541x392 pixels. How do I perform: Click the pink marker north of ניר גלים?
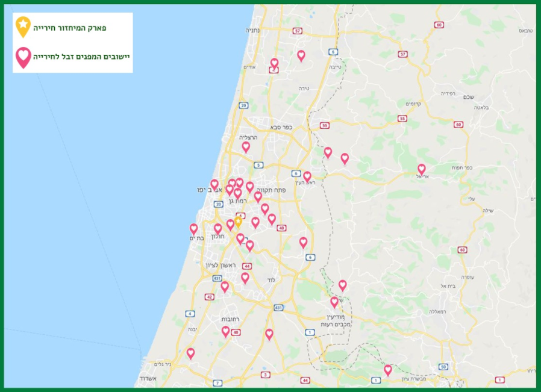(x=190, y=353)
